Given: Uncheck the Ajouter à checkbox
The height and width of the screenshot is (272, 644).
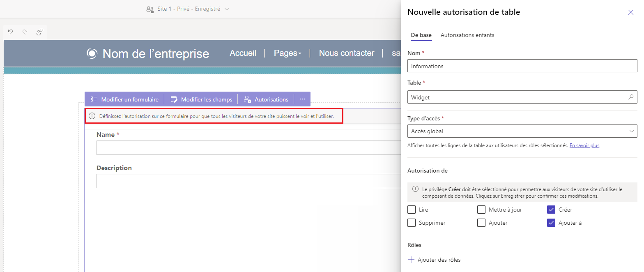Looking at the screenshot, I should [551, 223].
